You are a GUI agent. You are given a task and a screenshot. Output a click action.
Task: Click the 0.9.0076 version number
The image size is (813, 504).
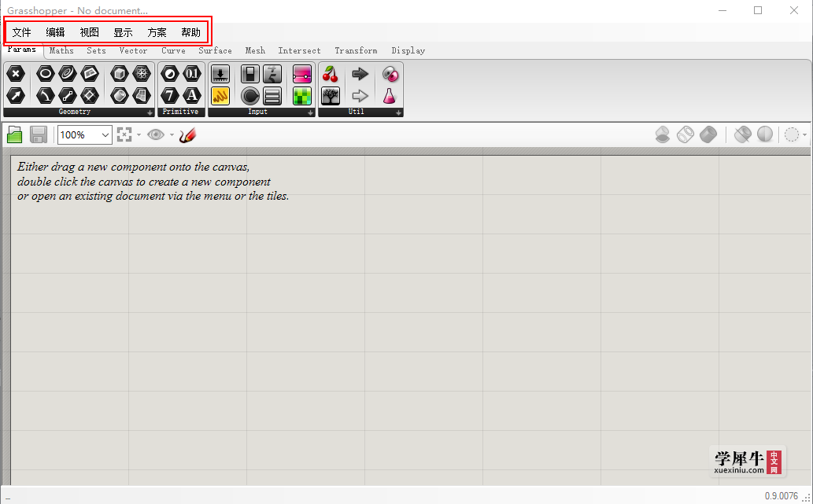782,496
